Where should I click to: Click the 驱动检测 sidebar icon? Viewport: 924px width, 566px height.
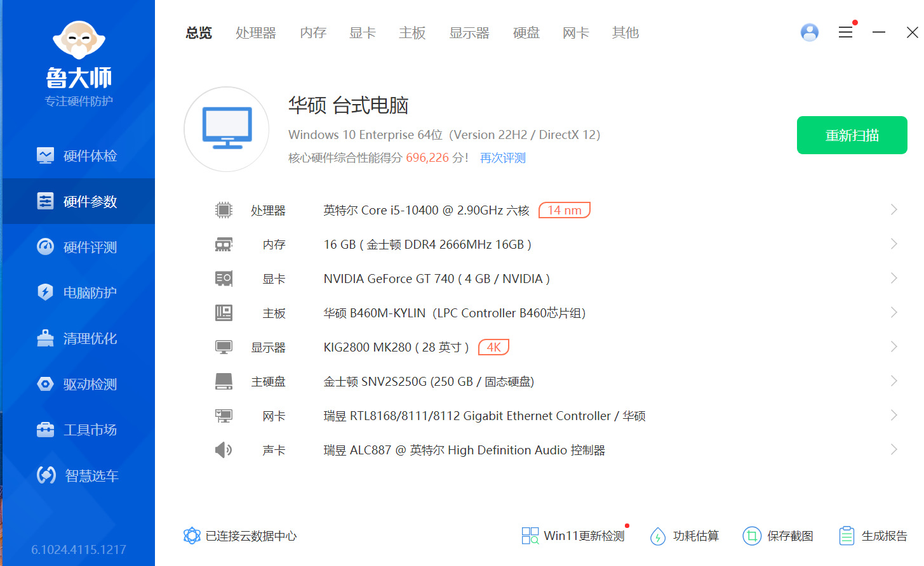click(45, 384)
